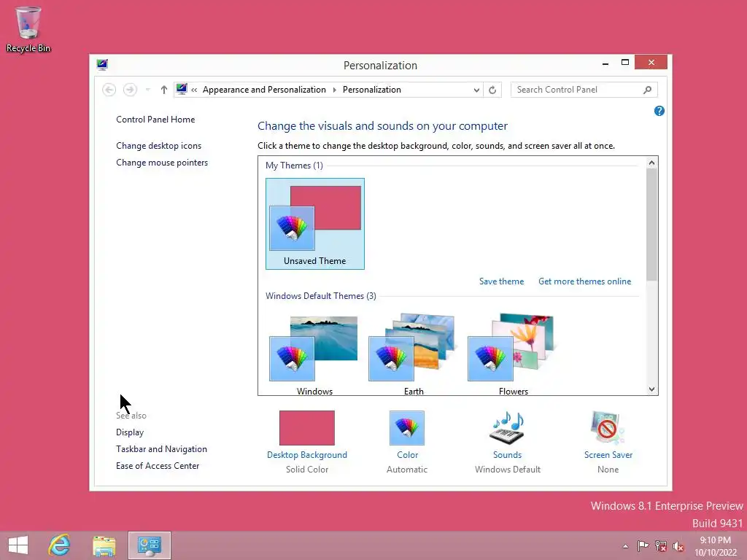This screenshot has height=560, width=747.
Task: Click the theme list scroll-down arrow
Action: (x=651, y=389)
